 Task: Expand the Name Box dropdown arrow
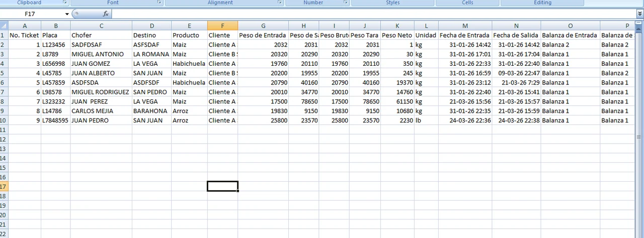67,14
